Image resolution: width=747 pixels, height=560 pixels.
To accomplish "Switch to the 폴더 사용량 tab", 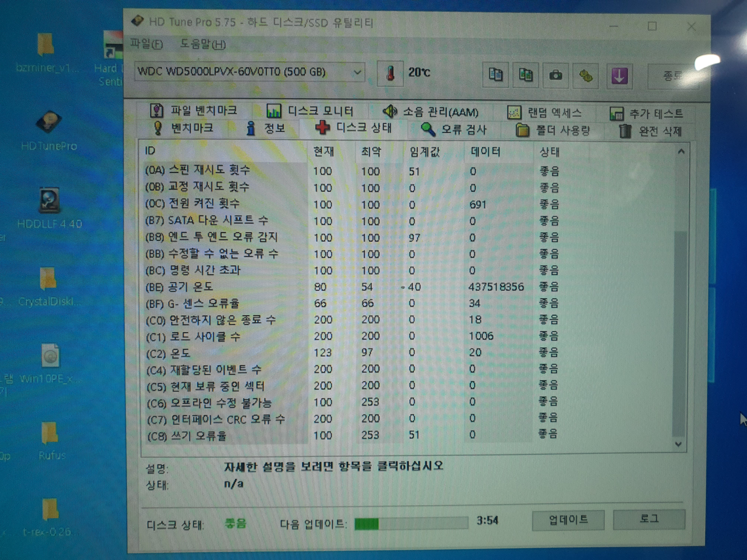I will point(553,130).
